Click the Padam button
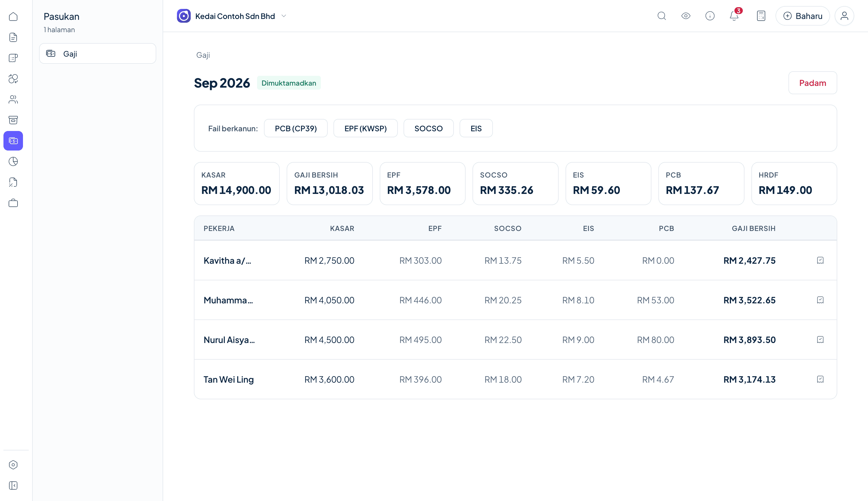868x501 pixels. click(x=812, y=83)
